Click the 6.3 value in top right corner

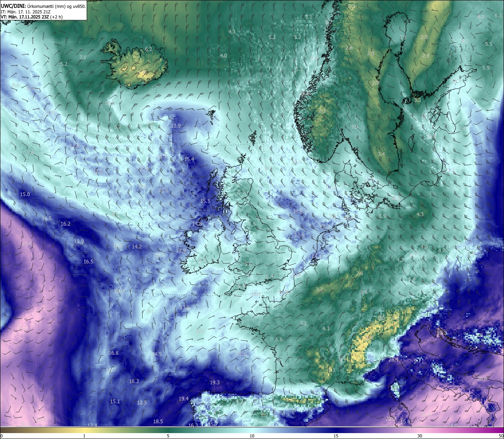click(498, 16)
